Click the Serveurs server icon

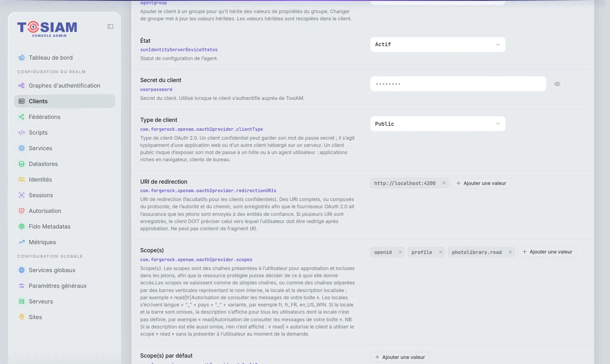point(22,301)
